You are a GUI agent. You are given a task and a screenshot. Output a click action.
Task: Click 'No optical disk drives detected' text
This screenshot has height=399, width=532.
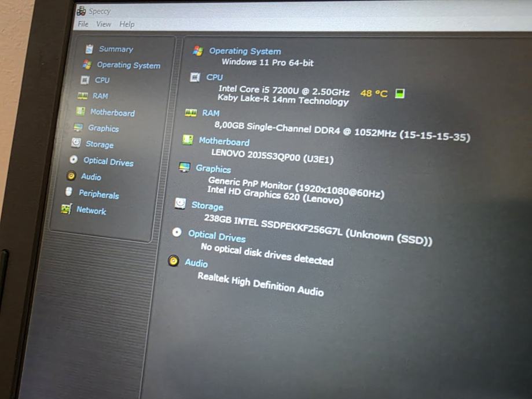pos(267,254)
